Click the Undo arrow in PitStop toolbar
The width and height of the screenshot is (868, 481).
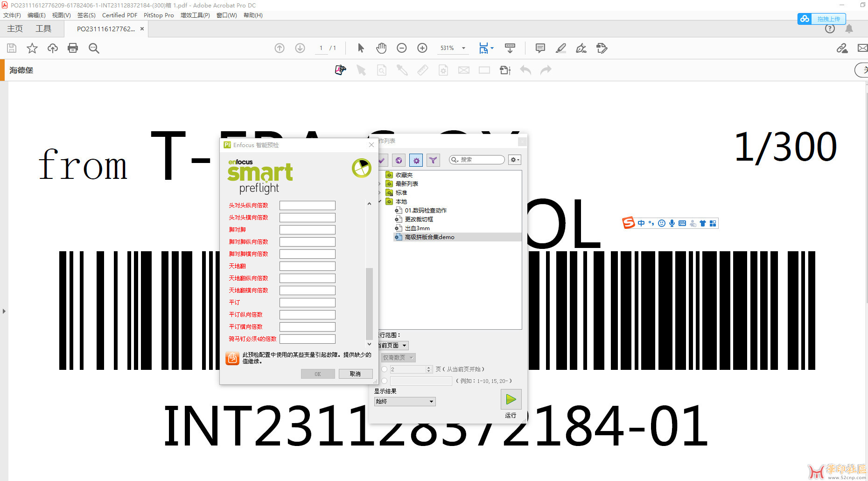(x=525, y=70)
